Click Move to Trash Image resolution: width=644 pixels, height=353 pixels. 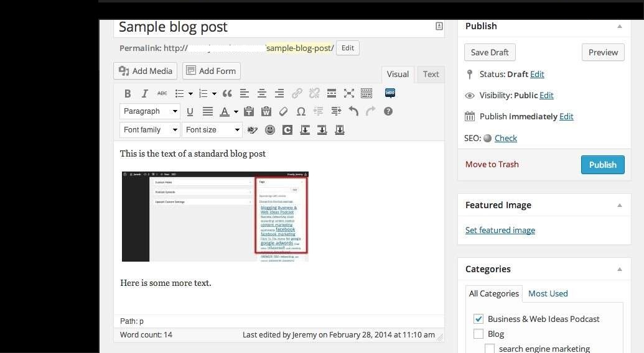pos(492,165)
